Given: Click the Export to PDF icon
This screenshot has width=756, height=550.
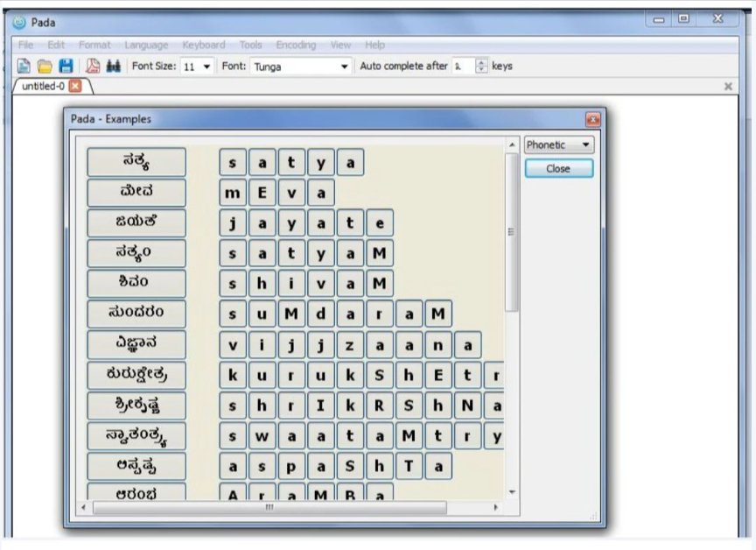Looking at the screenshot, I should (x=93, y=66).
